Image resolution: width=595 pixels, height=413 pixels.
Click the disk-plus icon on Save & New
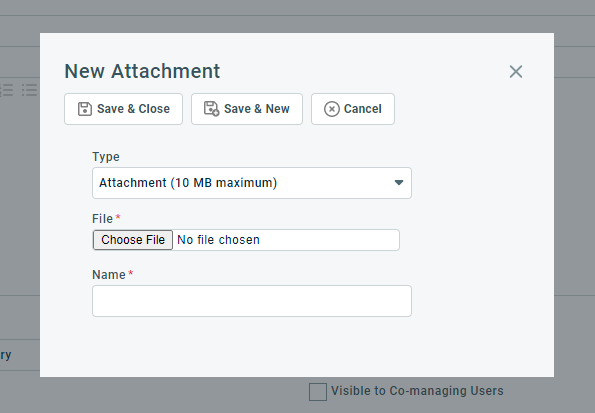(x=211, y=109)
